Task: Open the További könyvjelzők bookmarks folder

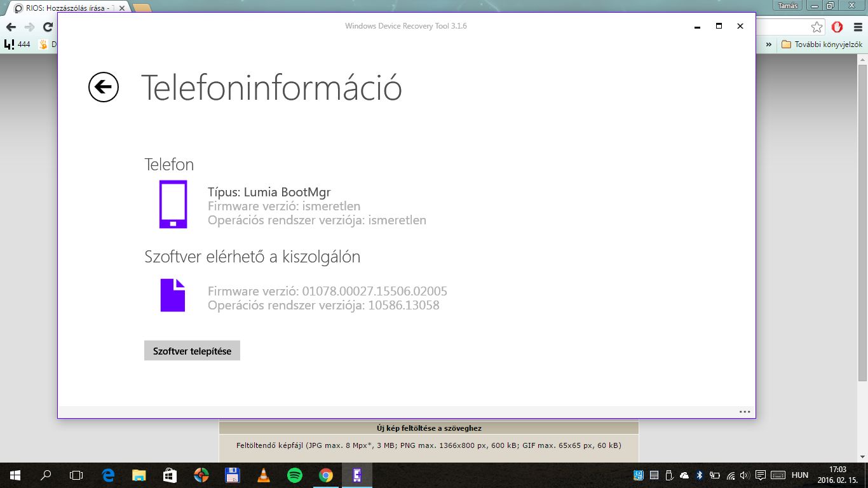Action: click(822, 44)
